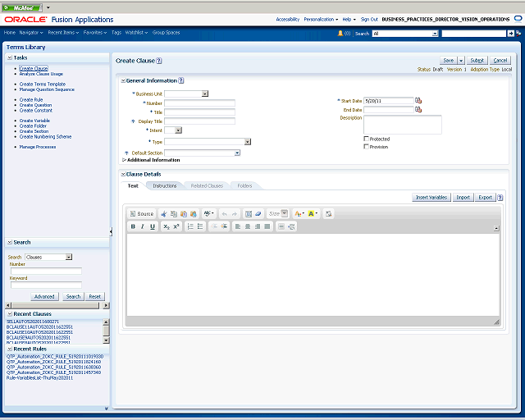Apply Underline formatting

coord(153,226)
